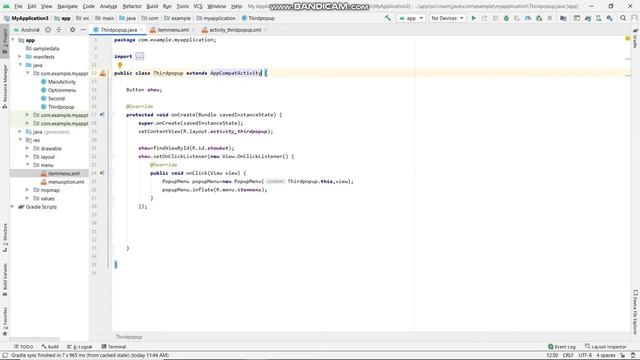Viewport: 640px width, 360px height.
Task: Click the Build Variants side tab
Action: pos(5,279)
